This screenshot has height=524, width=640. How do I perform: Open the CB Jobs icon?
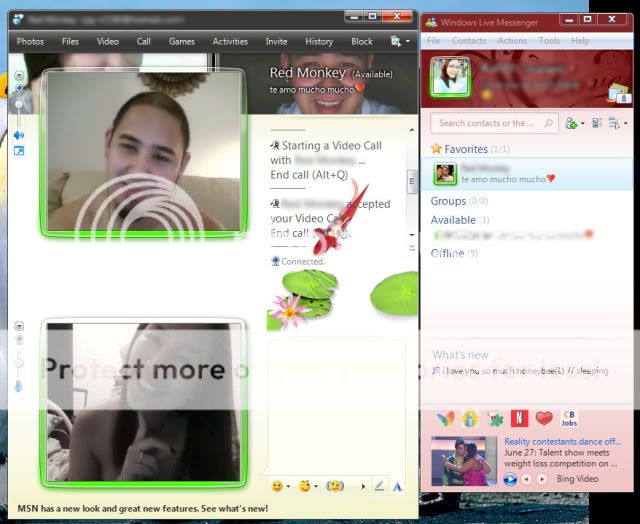[x=570, y=418]
